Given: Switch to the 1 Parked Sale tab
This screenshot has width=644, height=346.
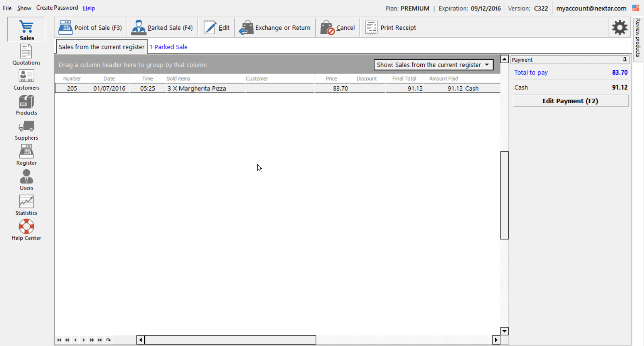Looking at the screenshot, I should 169,47.
